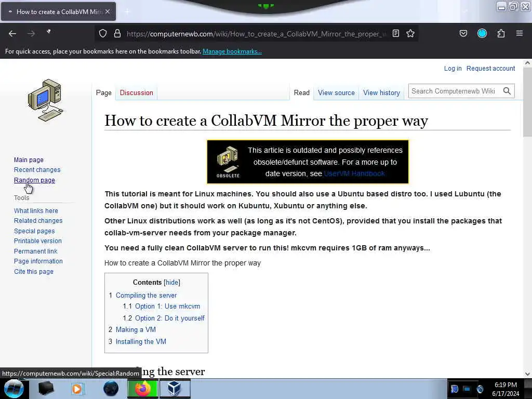Open the dark globe taskbar icon

click(x=111, y=389)
